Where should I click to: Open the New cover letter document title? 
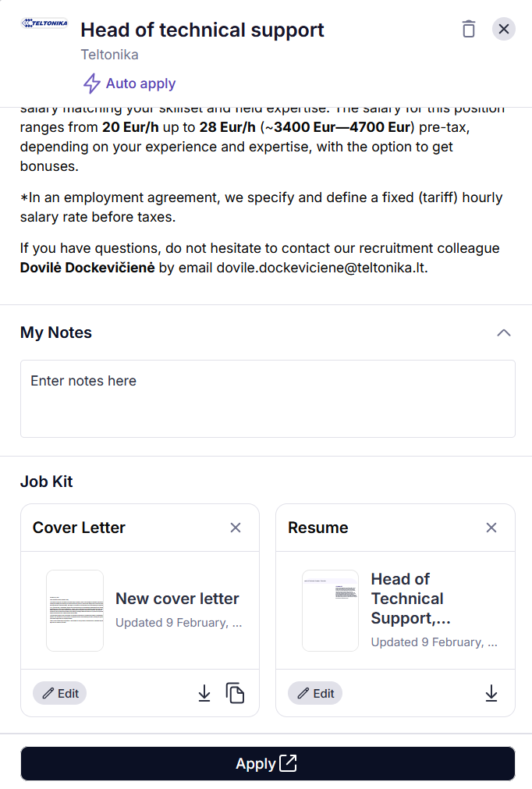coord(177,599)
